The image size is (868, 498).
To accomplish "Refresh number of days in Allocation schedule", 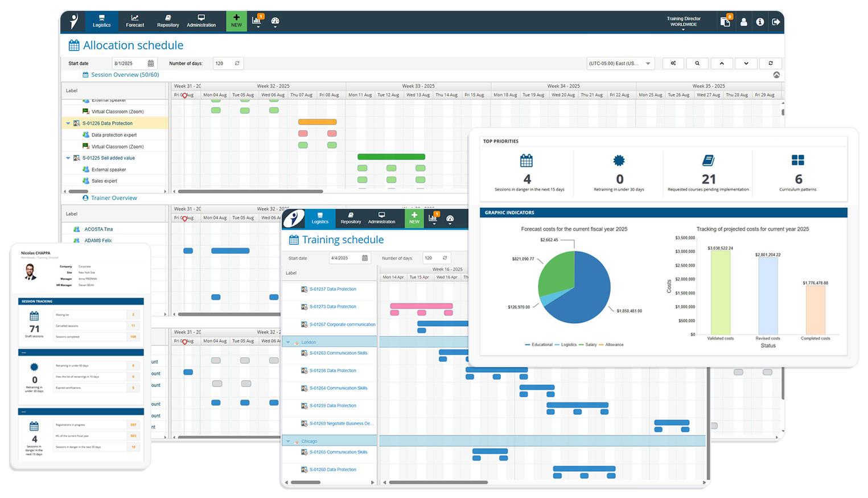I will [237, 63].
